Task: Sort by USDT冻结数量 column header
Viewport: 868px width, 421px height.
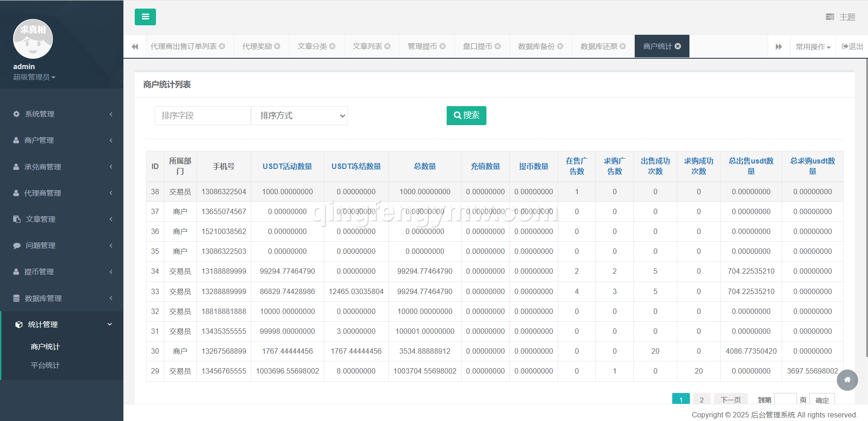Action: click(356, 166)
